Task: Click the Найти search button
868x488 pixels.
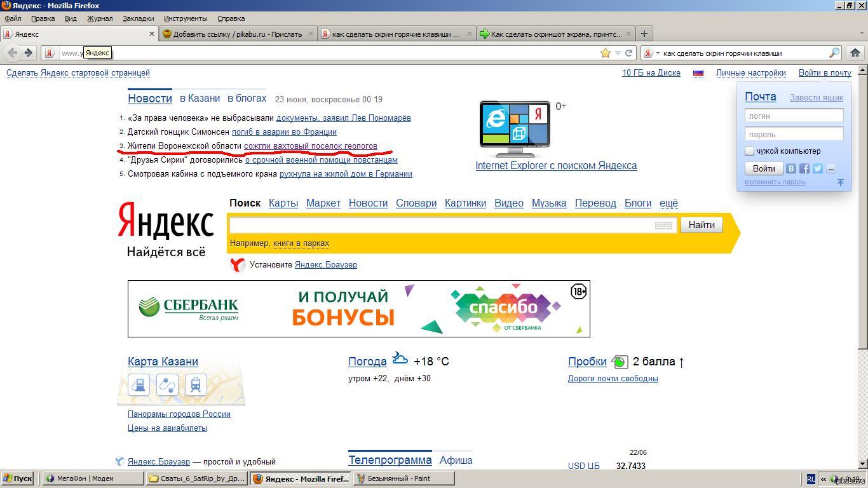Action: 702,225
